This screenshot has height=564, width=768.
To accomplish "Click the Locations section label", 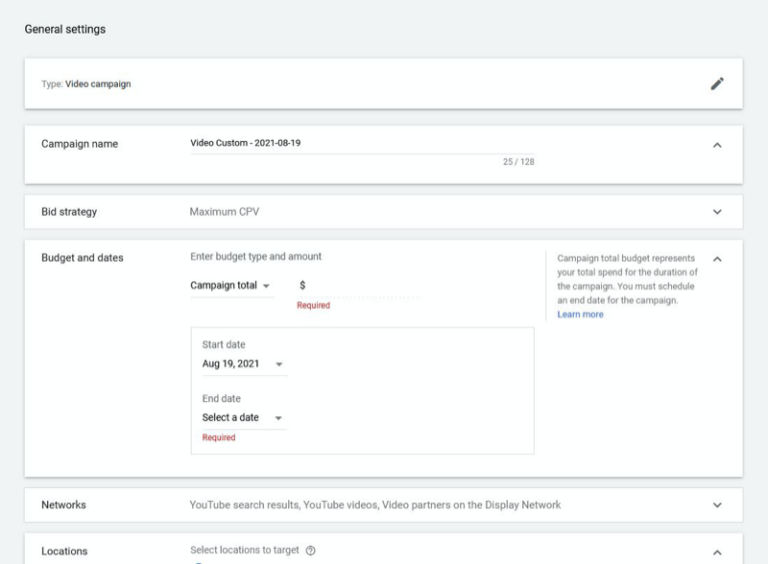I will point(64,551).
